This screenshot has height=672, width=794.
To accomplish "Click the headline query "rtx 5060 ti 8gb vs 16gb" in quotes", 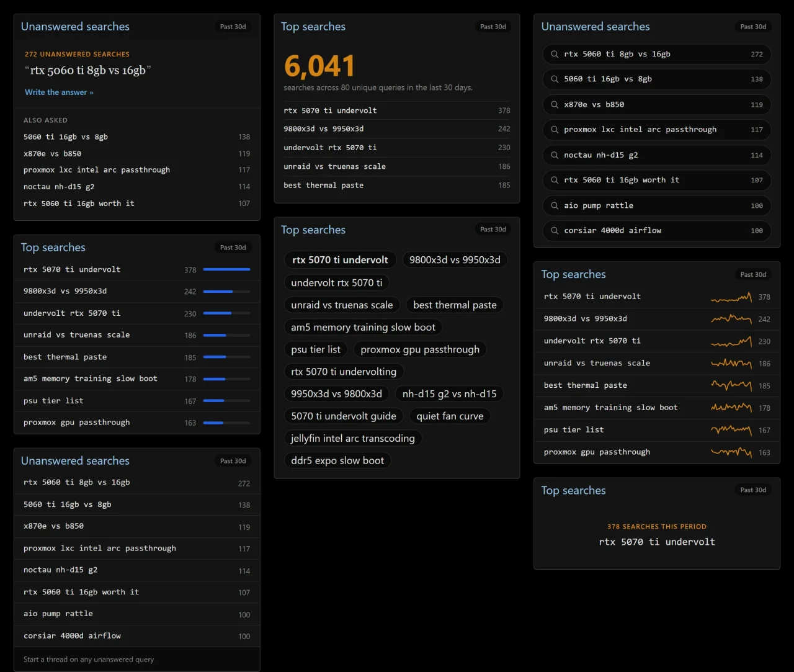I will click(x=87, y=70).
